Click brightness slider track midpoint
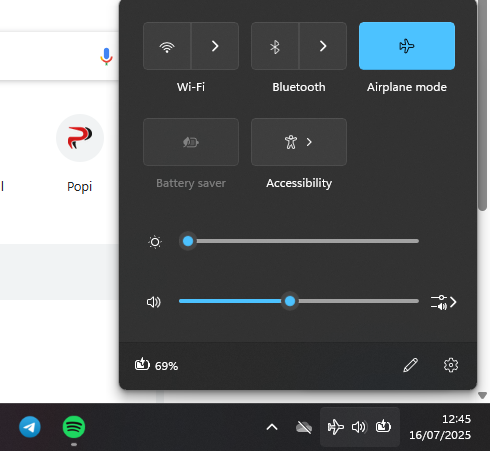 coord(299,241)
